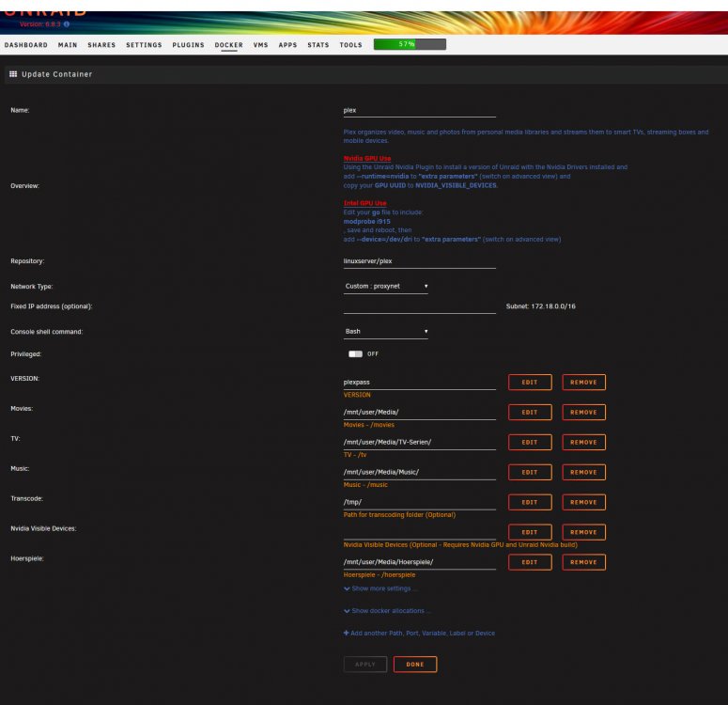Open the Dashboard menu

[26, 45]
